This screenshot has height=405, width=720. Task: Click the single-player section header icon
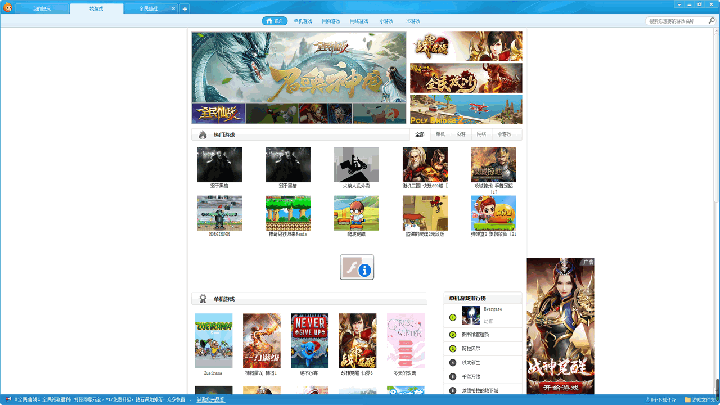tap(202, 299)
